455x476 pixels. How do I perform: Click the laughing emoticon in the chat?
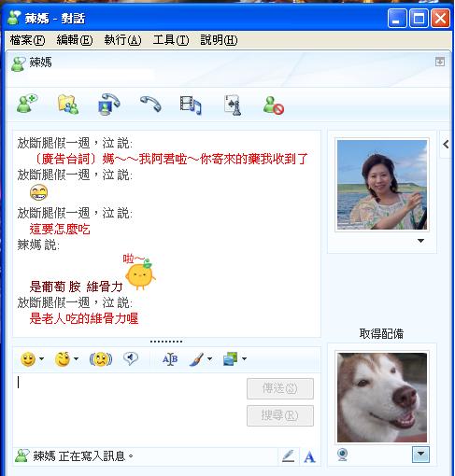pyautogui.click(x=38, y=192)
